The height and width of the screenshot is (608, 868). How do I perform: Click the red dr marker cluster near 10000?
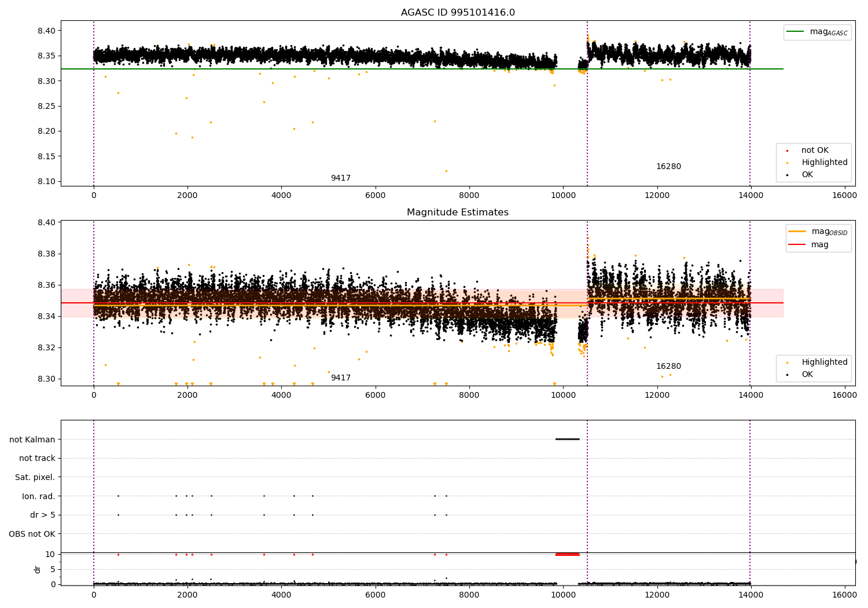pyautogui.click(x=567, y=554)
